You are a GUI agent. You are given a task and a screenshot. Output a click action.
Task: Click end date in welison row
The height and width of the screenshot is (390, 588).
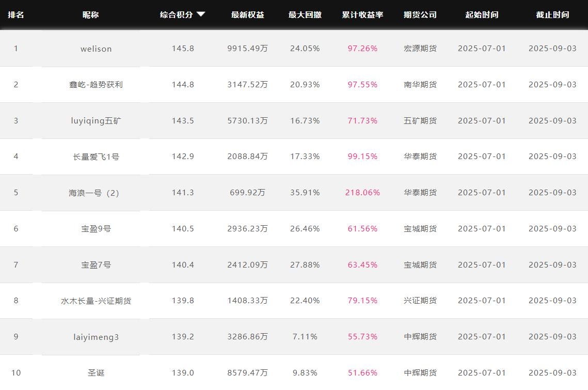point(552,49)
